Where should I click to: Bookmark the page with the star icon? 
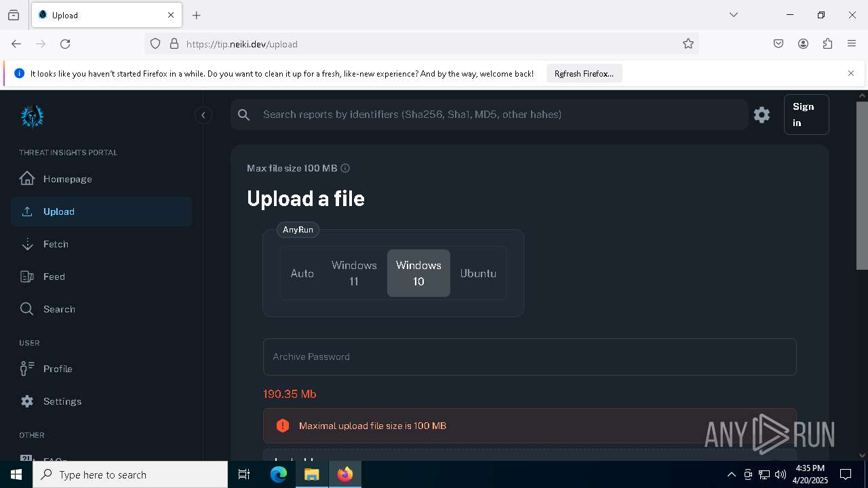tap(688, 43)
